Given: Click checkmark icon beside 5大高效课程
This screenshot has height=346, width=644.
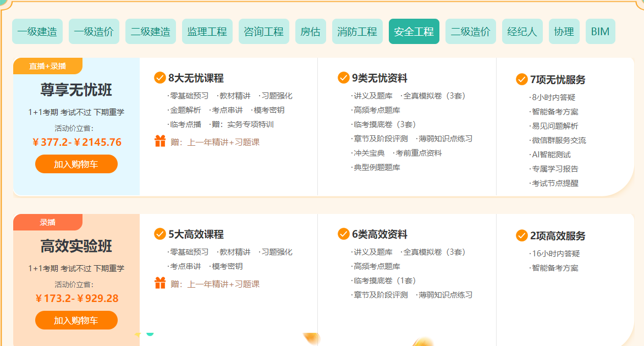Looking at the screenshot, I should [x=160, y=234].
